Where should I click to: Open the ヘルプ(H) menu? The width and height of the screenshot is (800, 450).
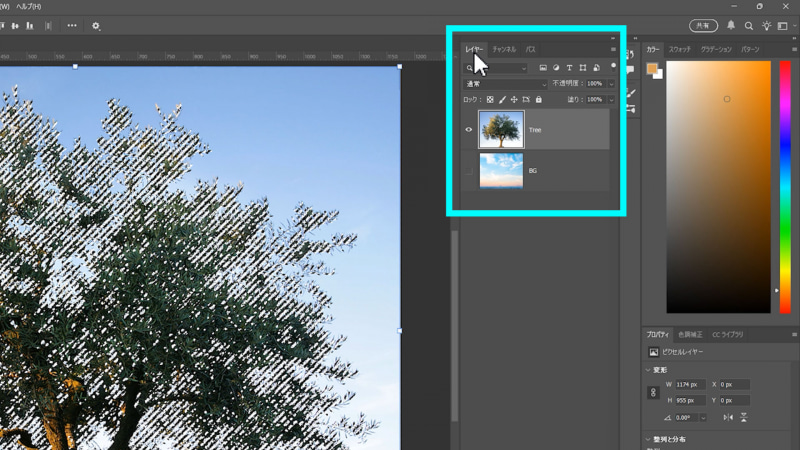(x=29, y=7)
